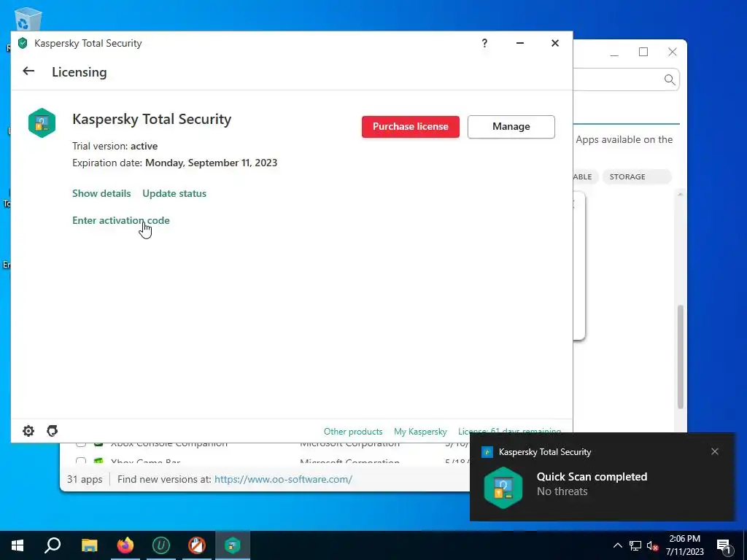Click muted volume tray icon
The image size is (747, 560).
652,545
